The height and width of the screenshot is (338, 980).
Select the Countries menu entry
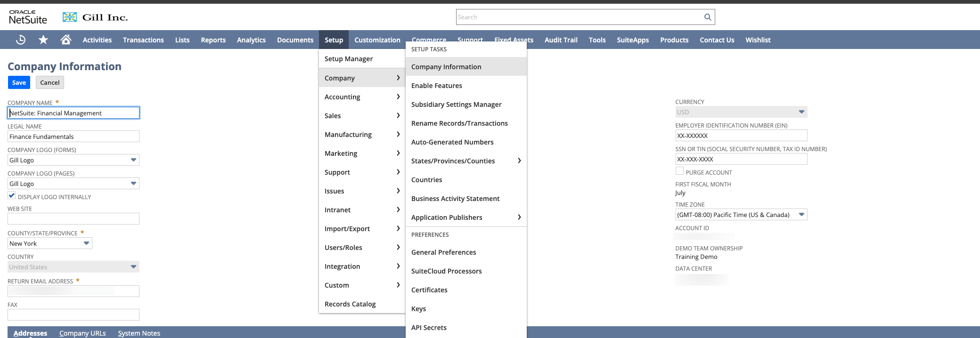click(466, 179)
